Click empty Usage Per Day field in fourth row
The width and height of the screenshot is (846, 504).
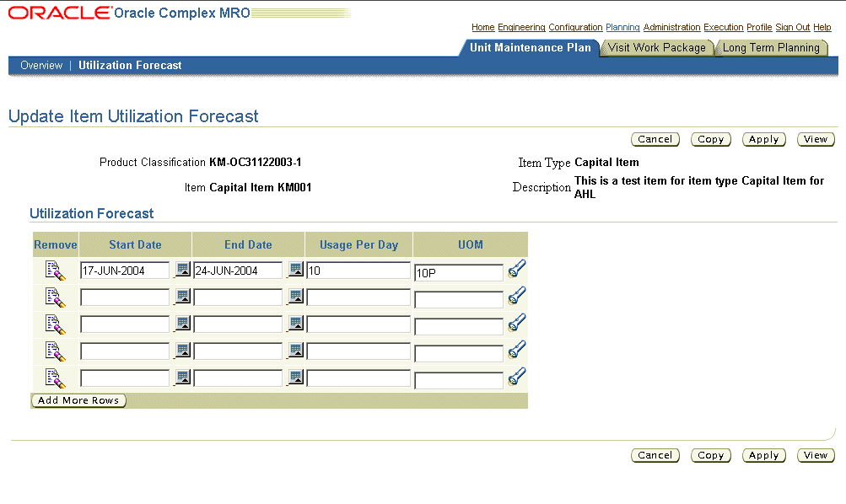pos(358,351)
